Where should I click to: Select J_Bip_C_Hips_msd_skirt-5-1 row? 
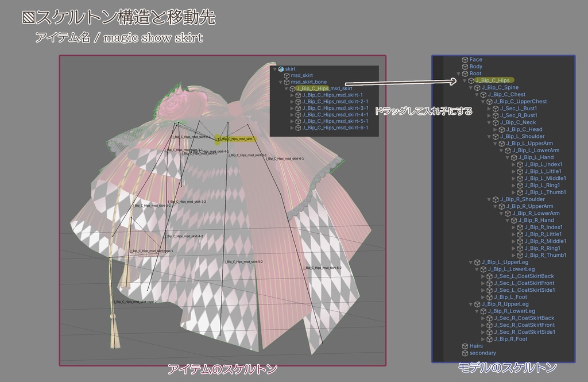coord(335,121)
